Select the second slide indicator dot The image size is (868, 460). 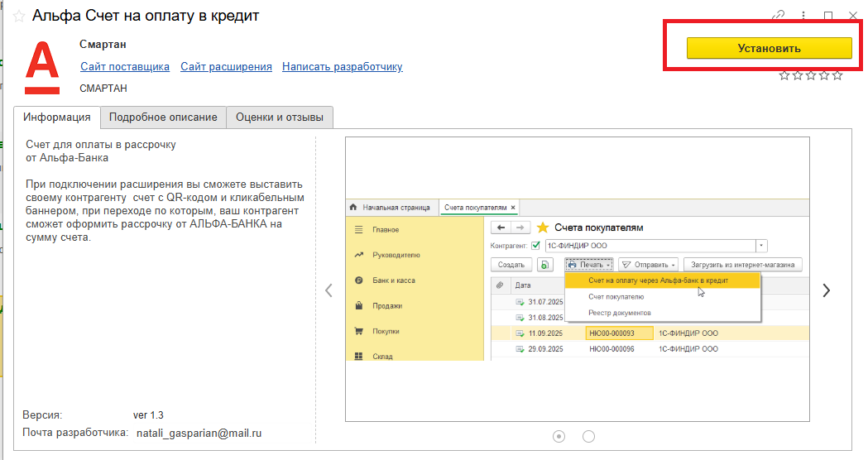coord(588,436)
